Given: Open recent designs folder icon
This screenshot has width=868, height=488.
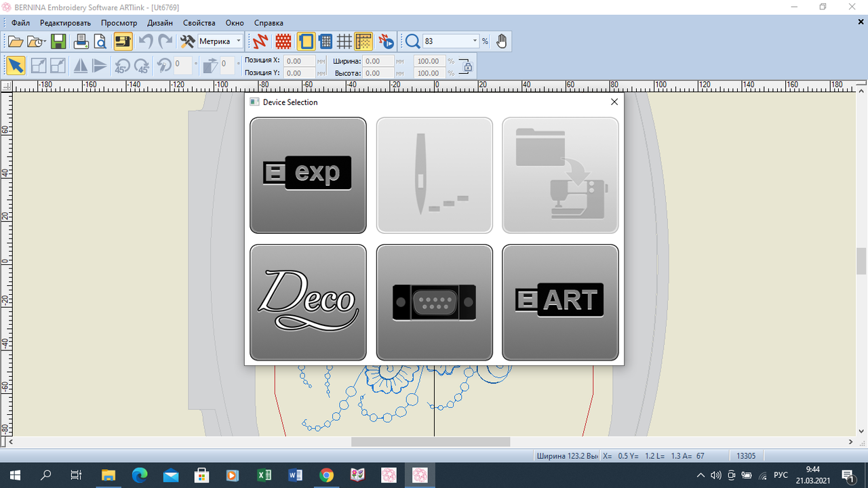Looking at the screenshot, I should (x=37, y=41).
